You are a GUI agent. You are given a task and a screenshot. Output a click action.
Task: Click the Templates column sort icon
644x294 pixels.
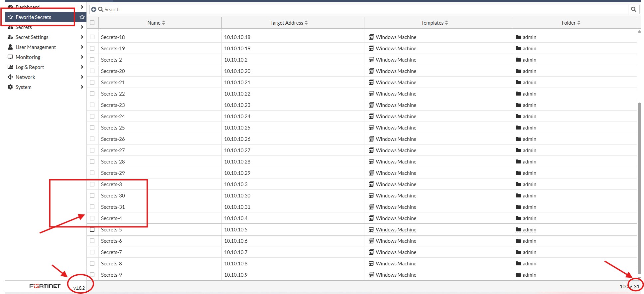(447, 23)
